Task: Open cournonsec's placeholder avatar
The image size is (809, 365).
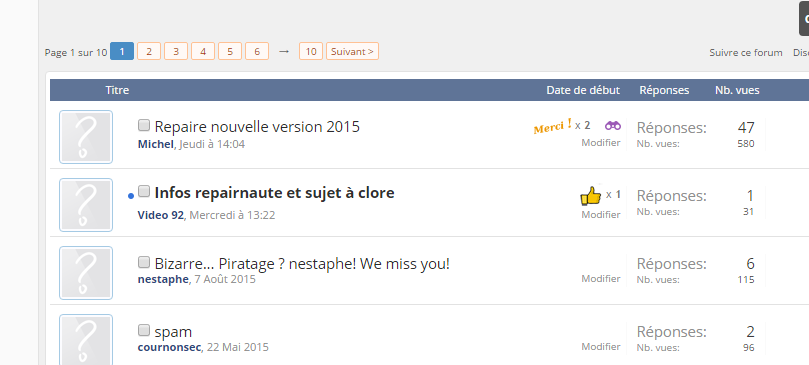Action: point(86,339)
